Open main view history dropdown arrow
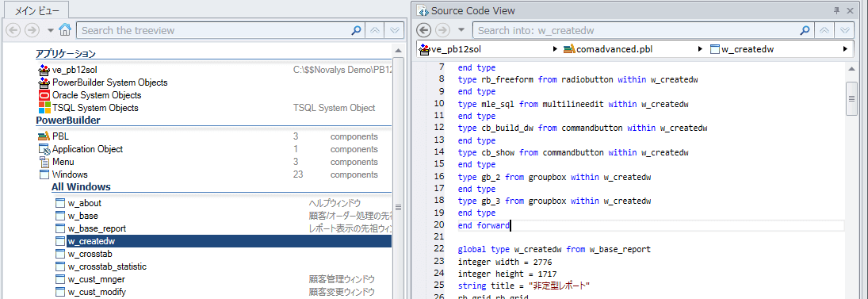 click(x=51, y=30)
